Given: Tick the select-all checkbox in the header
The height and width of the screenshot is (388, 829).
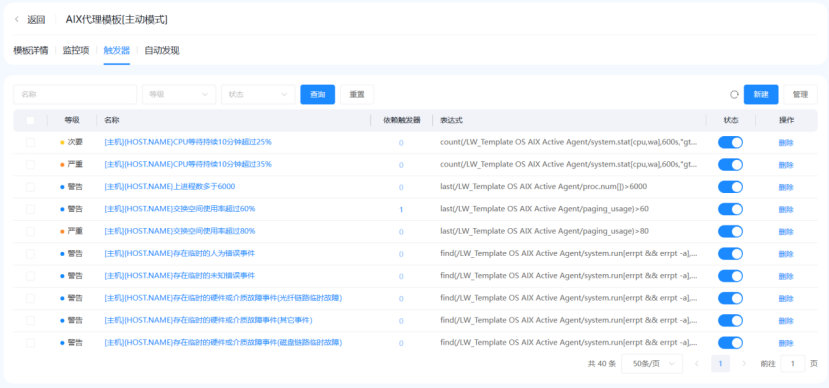Looking at the screenshot, I should coord(31,121).
